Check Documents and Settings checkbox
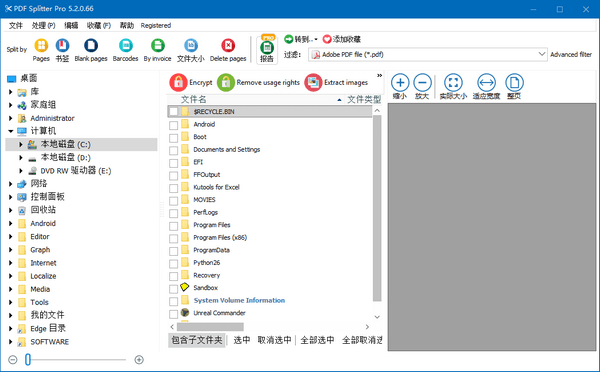The width and height of the screenshot is (600, 372). coord(173,150)
